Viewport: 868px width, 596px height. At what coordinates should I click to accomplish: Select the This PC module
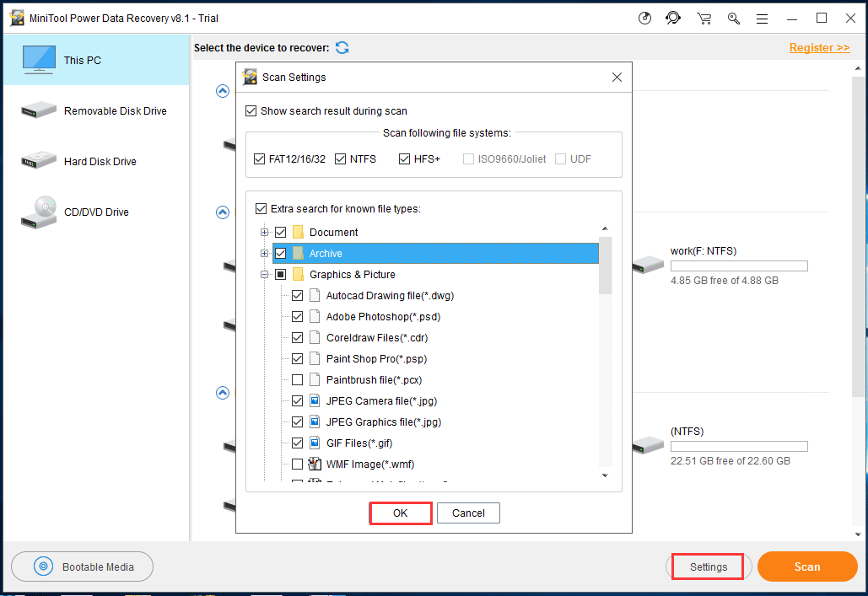point(82,60)
